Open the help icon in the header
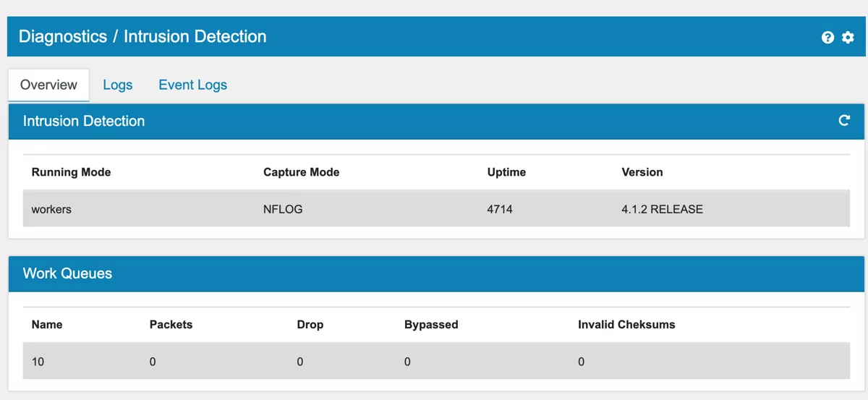The height and width of the screenshot is (400, 868). point(828,38)
